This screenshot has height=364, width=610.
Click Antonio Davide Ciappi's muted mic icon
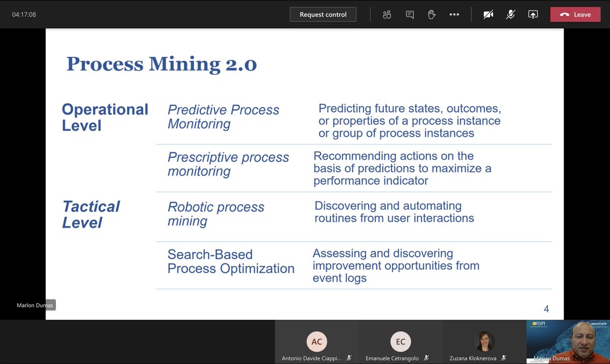pyautogui.click(x=349, y=358)
